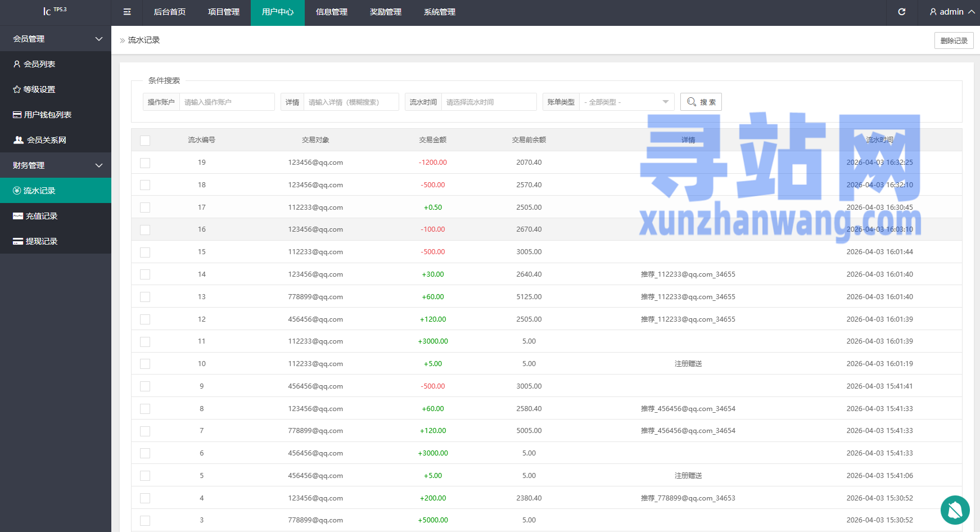Check the checkbox for record 14
The image size is (980, 532).
point(145,274)
